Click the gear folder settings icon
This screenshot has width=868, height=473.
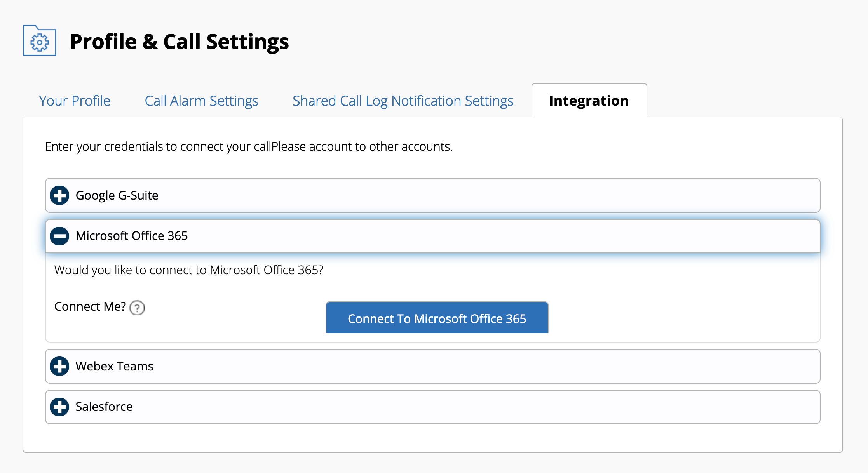(40, 41)
